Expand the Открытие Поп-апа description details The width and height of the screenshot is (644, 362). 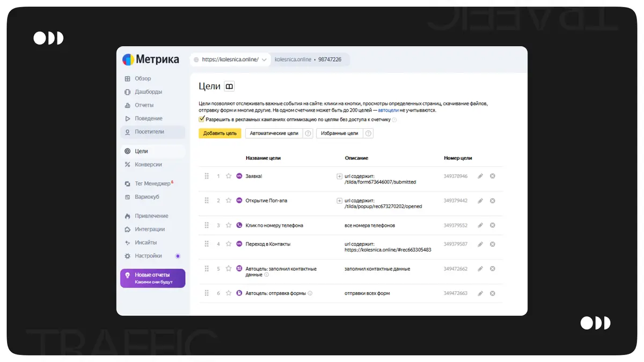click(339, 201)
